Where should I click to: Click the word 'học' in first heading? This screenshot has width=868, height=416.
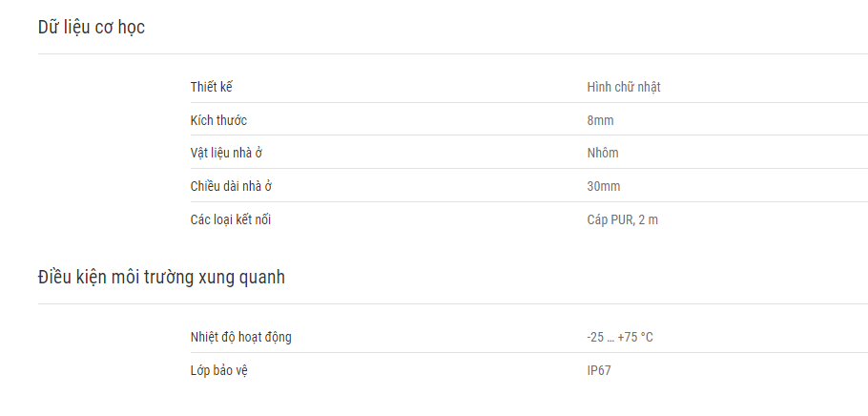click(x=132, y=27)
